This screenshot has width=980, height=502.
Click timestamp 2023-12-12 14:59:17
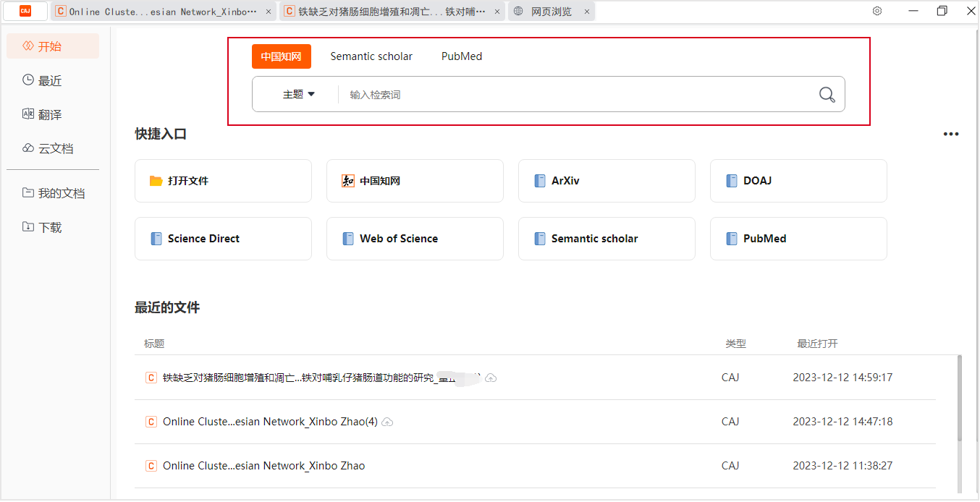[x=842, y=378]
